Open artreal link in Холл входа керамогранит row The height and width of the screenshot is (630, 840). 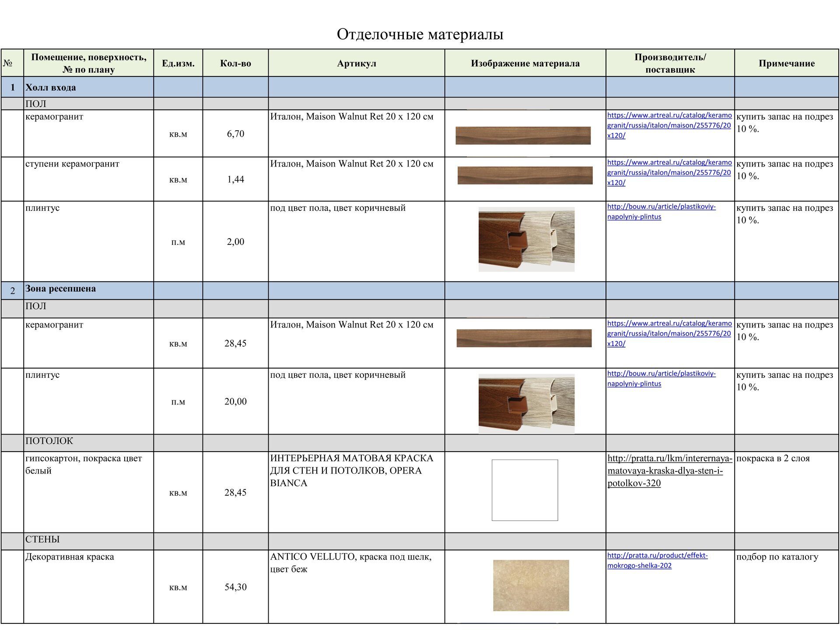(669, 125)
